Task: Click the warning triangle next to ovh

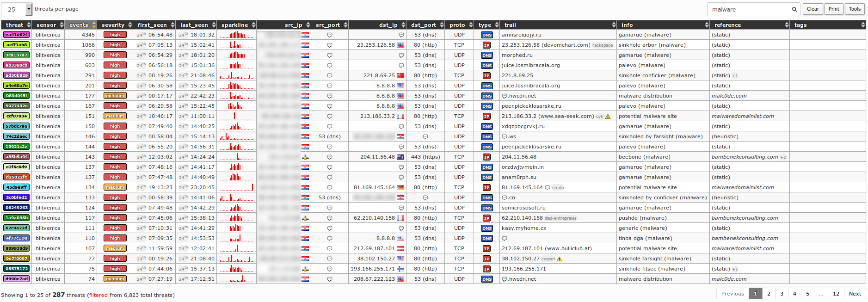Action: (608, 117)
